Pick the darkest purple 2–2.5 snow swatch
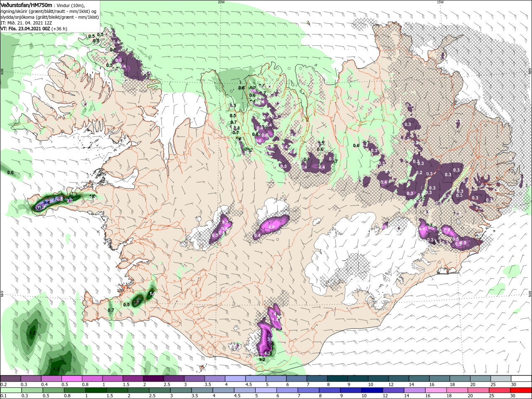The height and width of the screenshot is (399, 532). coord(153,379)
